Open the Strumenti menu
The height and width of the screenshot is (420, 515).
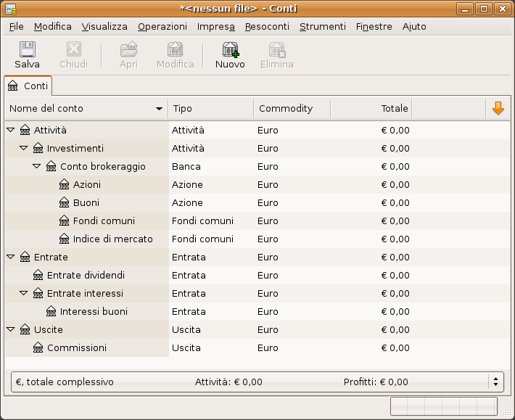pos(322,27)
